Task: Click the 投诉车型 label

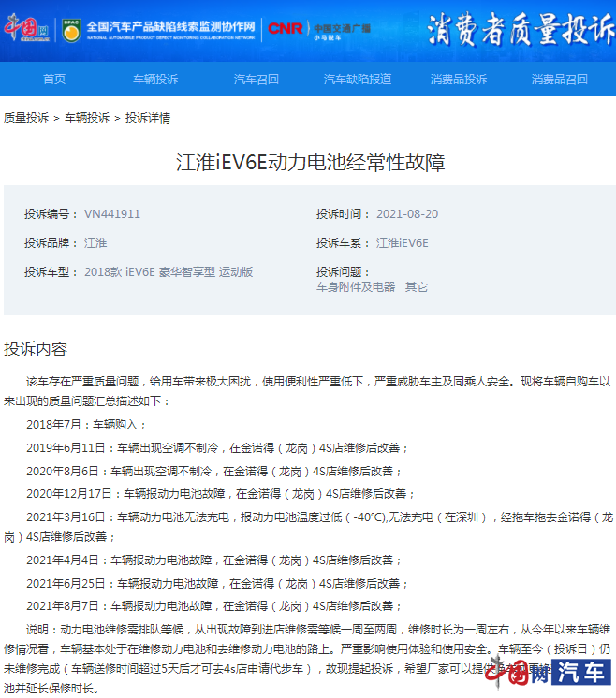Action: [x=51, y=272]
